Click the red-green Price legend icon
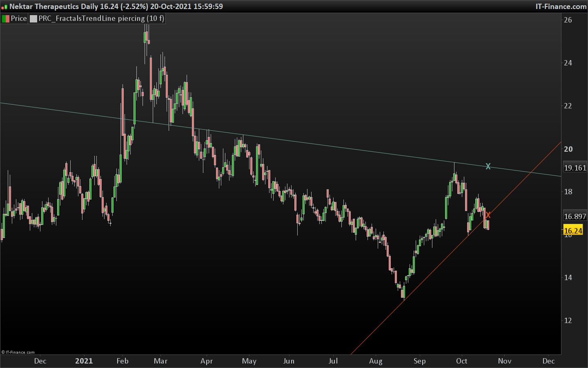The width and height of the screenshot is (588, 368). click(x=6, y=18)
